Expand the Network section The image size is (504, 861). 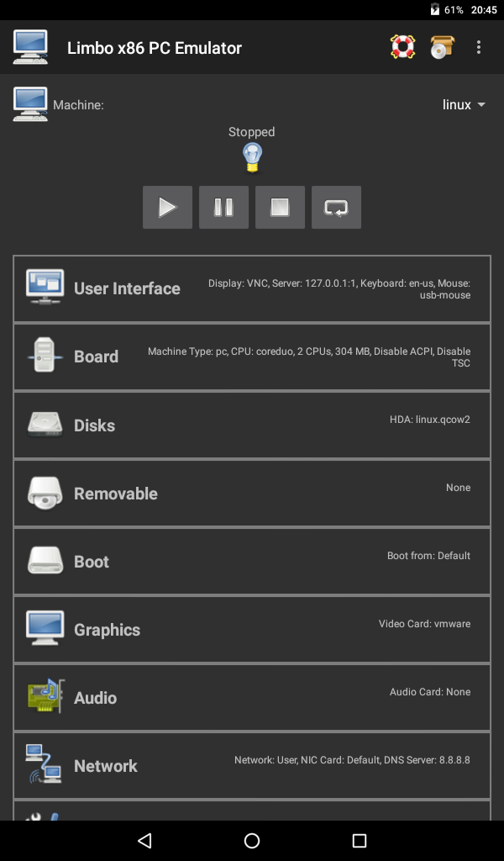[x=252, y=765]
